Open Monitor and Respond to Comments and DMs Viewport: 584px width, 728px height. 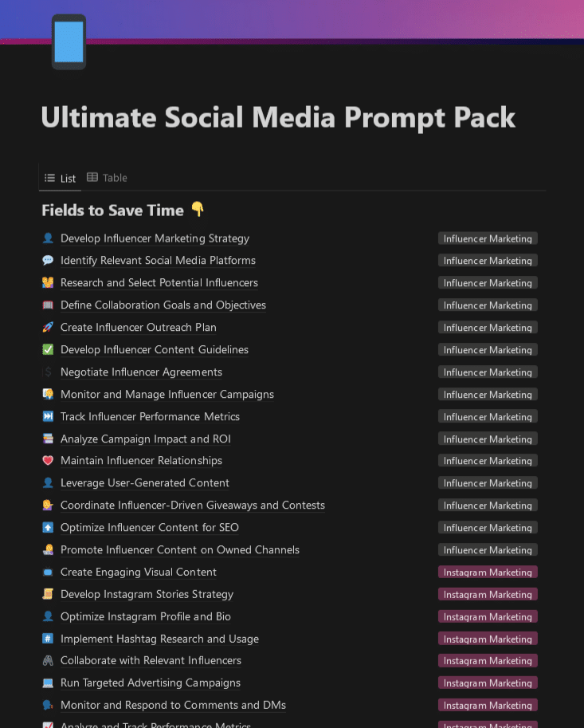click(173, 706)
